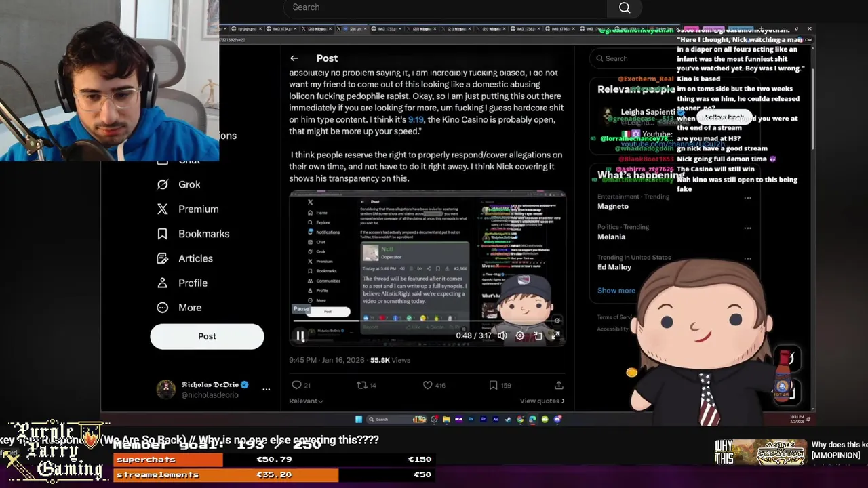
Task: Open Windows Start menu on taskbar
Action: pos(359,419)
